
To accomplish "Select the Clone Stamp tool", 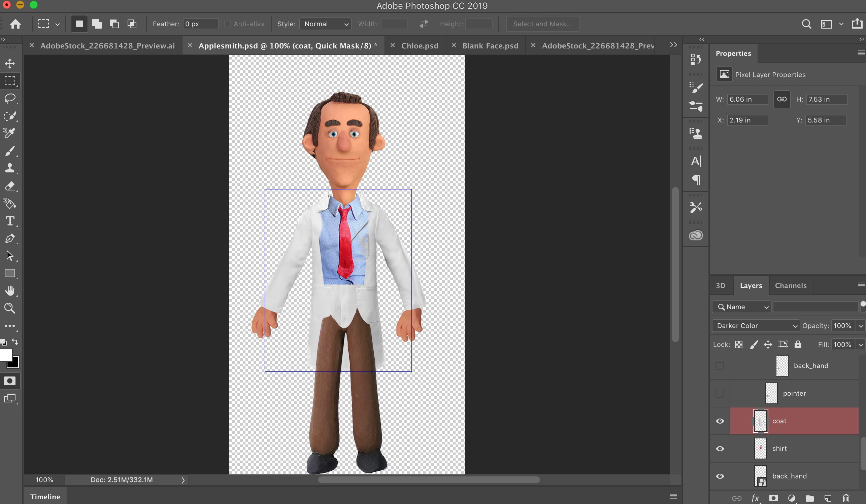I will tap(10, 168).
